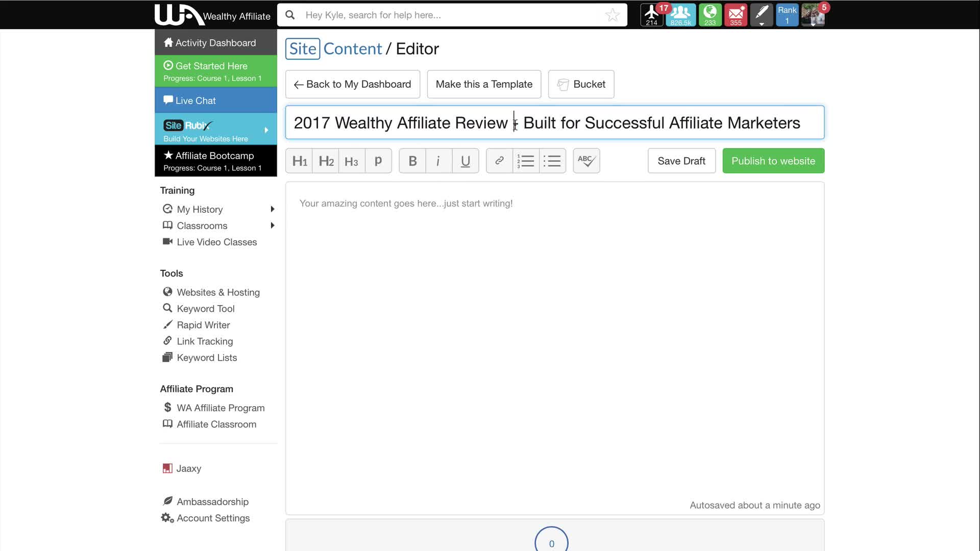Toggle underline formatting
Viewport: 980px width, 551px height.
click(465, 161)
